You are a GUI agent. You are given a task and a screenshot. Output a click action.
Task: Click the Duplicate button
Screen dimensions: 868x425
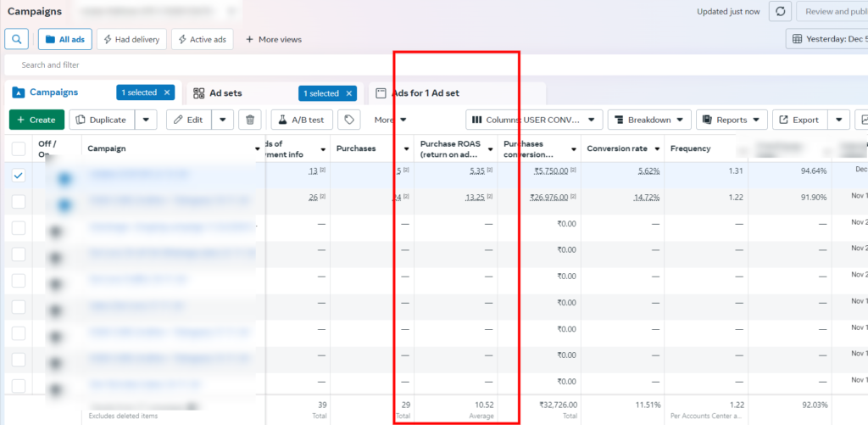point(102,120)
